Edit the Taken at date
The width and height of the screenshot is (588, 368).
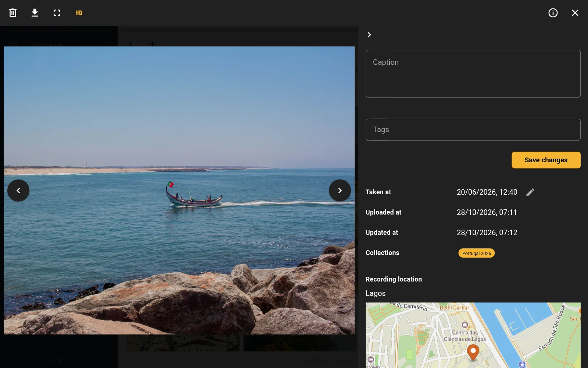click(x=530, y=192)
